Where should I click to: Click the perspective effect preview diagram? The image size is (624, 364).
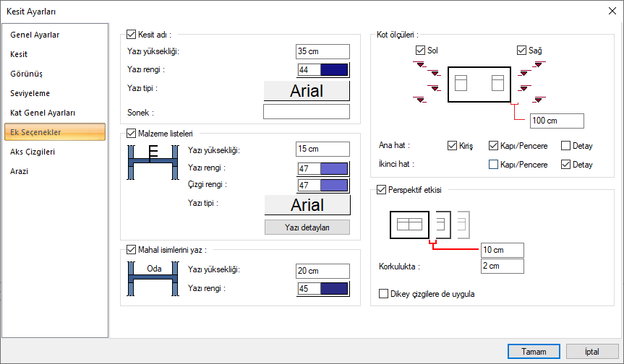pyautogui.click(x=429, y=225)
